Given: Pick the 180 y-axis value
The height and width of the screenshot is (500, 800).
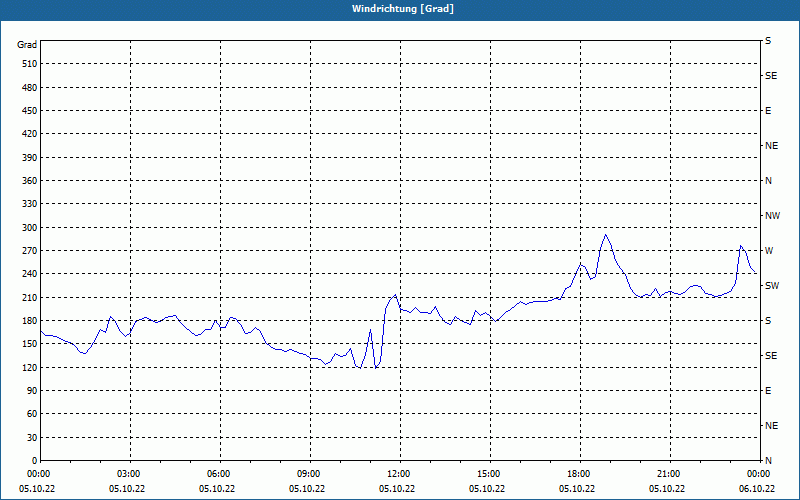Looking at the screenshot, I should pyautogui.click(x=30, y=321).
